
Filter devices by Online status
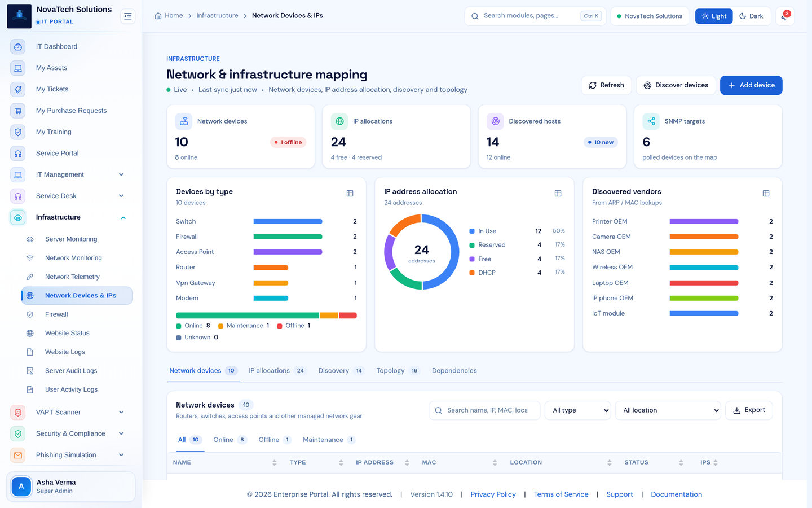[x=230, y=440]
